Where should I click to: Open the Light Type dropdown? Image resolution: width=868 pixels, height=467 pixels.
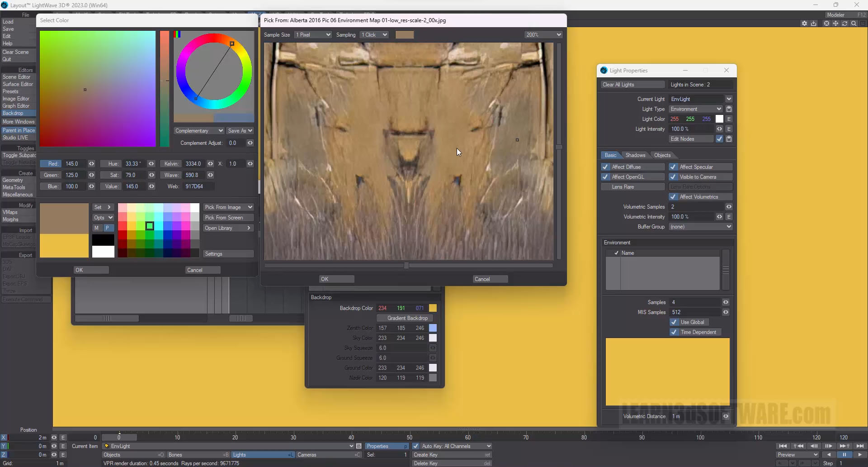[696, 109]
